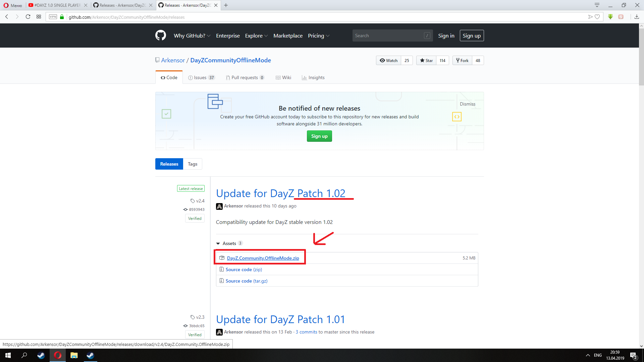Screen dimensions: 644x362
Task: Click the Arkensor avatar next to v2.4 release
Action: pyautogui.click(x=219, y=206)
